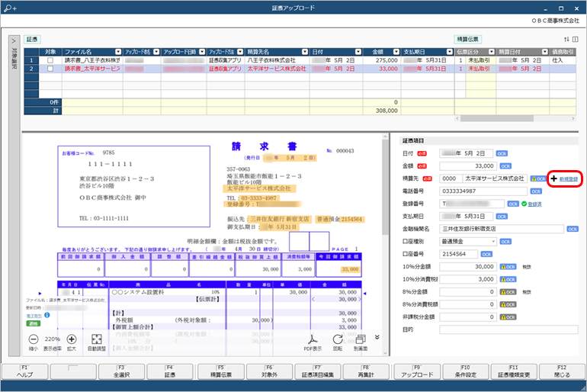This screenshot has width=587, height=392.
Task: Click the OCR badge next to 口座番号
Action: coord(486,254)
